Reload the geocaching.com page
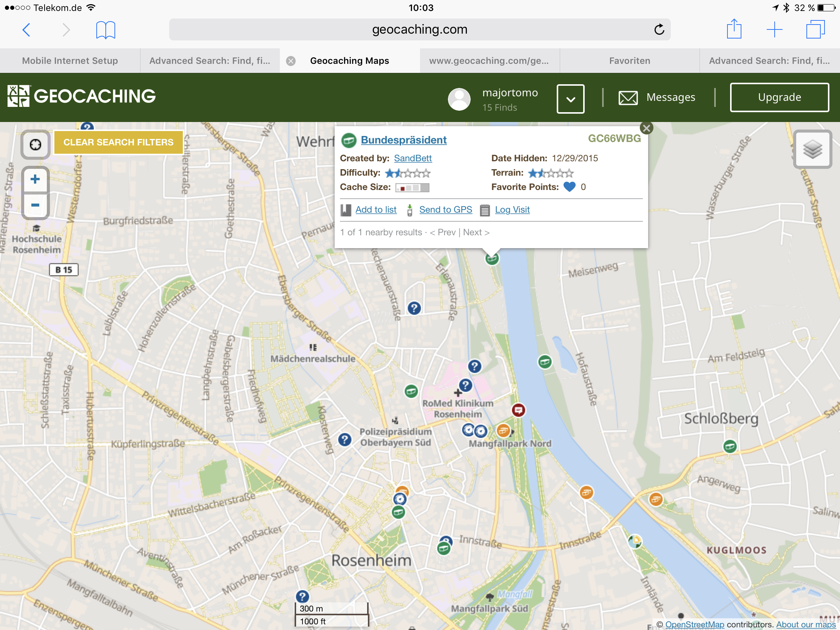Image resolution: width=840 pixels, height=630 pixels. click(x=659, y=29)
